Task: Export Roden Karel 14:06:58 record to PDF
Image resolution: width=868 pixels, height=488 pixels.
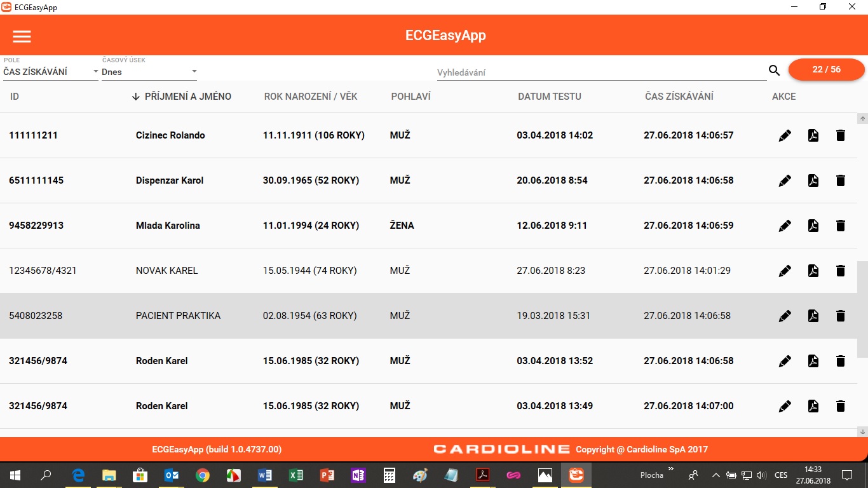Action: pyautogui.click(x=813, y=361)
